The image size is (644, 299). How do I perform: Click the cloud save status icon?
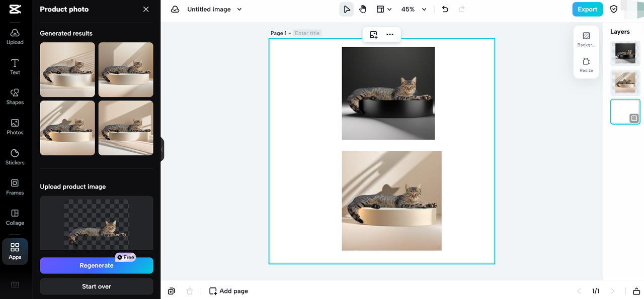pos(175,10)
